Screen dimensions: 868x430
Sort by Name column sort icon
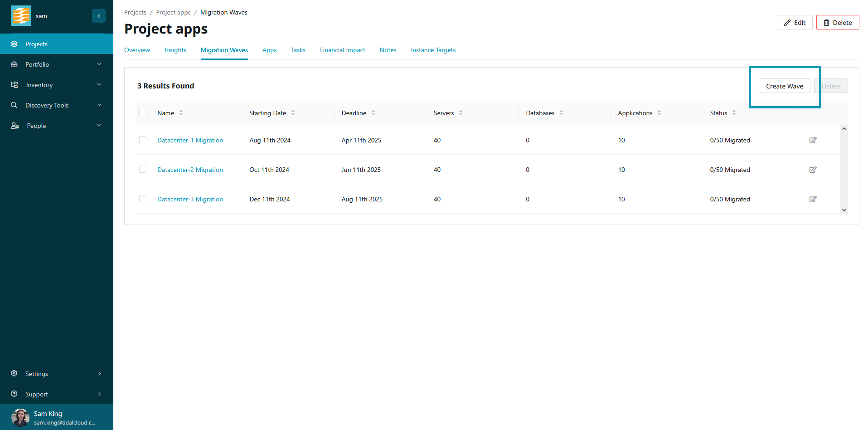181,113
